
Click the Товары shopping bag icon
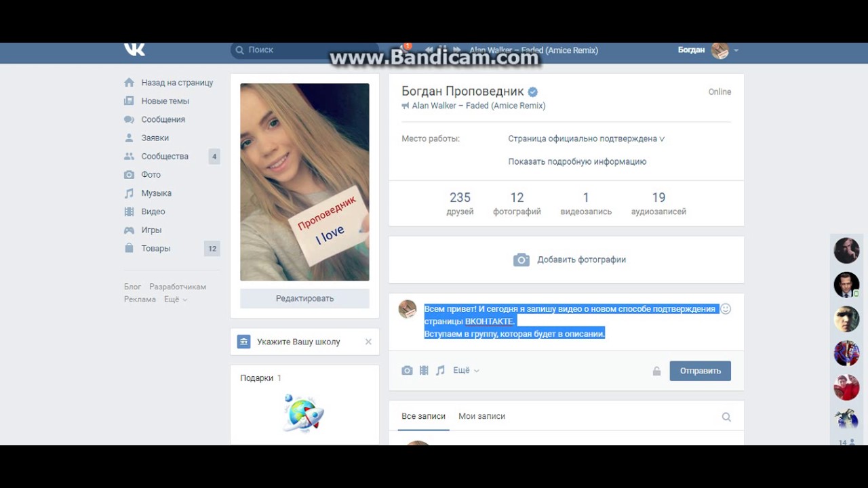(129, 248)
